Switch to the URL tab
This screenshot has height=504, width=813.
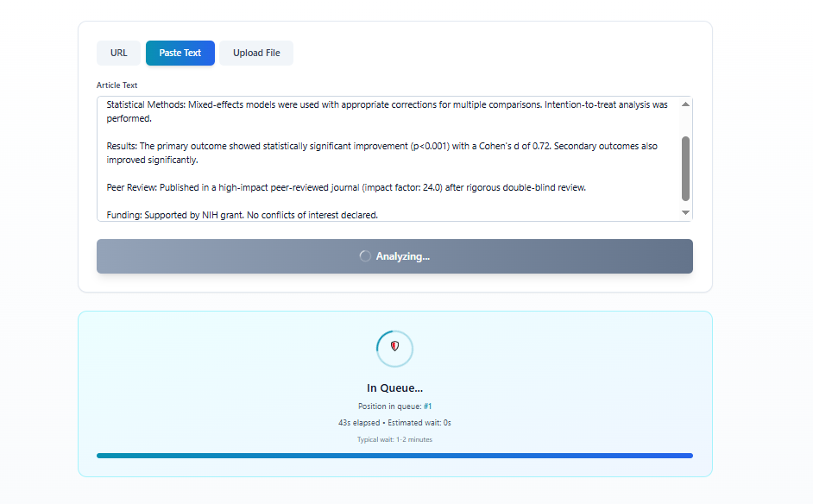[118, 53]
